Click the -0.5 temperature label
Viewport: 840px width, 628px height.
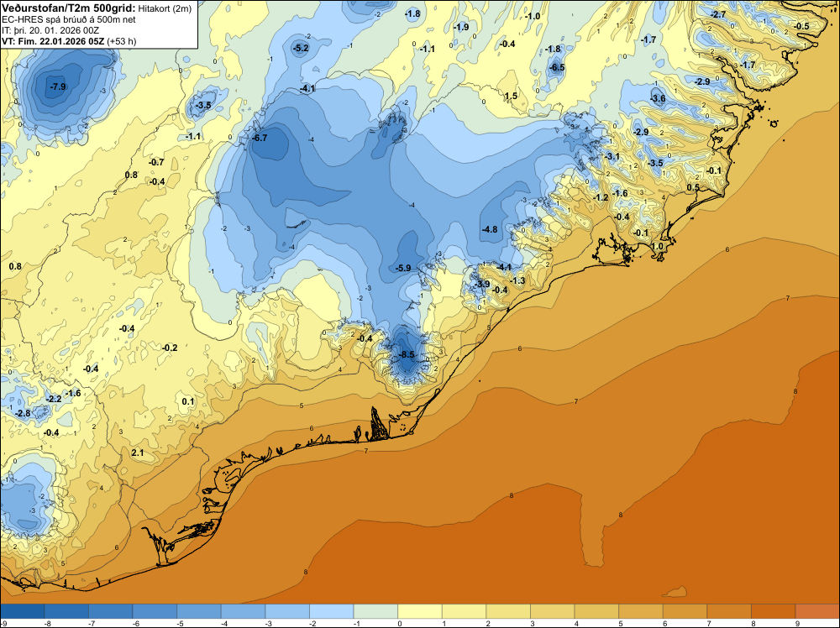801,26
